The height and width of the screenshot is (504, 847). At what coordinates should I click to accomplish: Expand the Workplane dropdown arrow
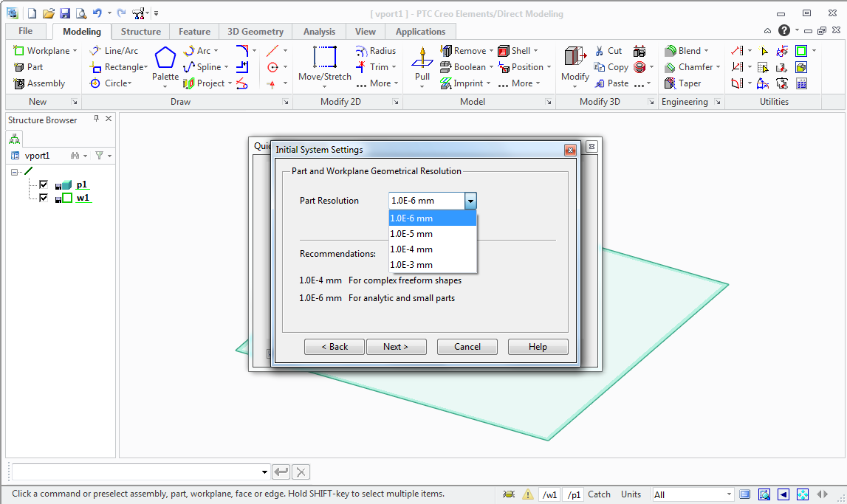click(x=75, y=51)
